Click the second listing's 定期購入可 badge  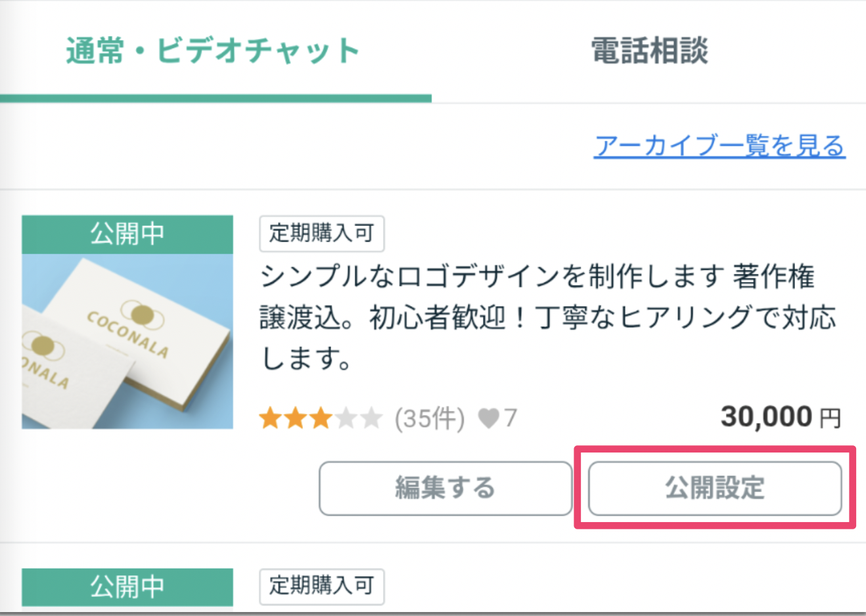(321, 586)
